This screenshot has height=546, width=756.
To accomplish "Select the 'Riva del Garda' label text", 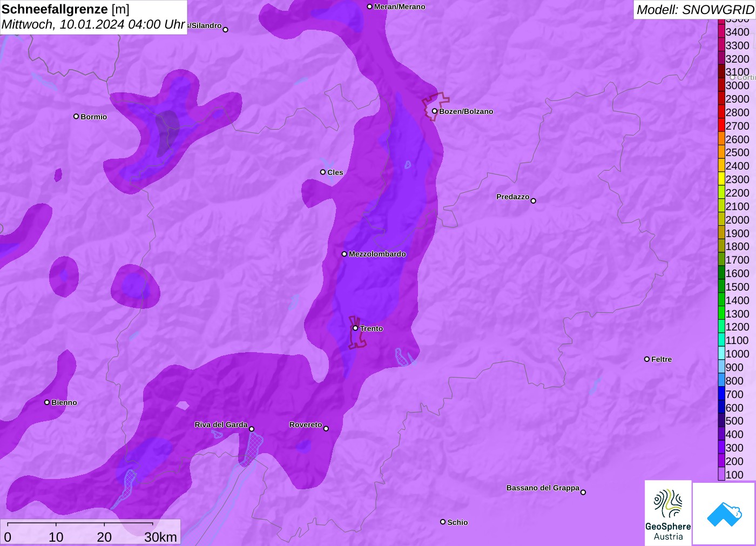I will pos(221,424).
